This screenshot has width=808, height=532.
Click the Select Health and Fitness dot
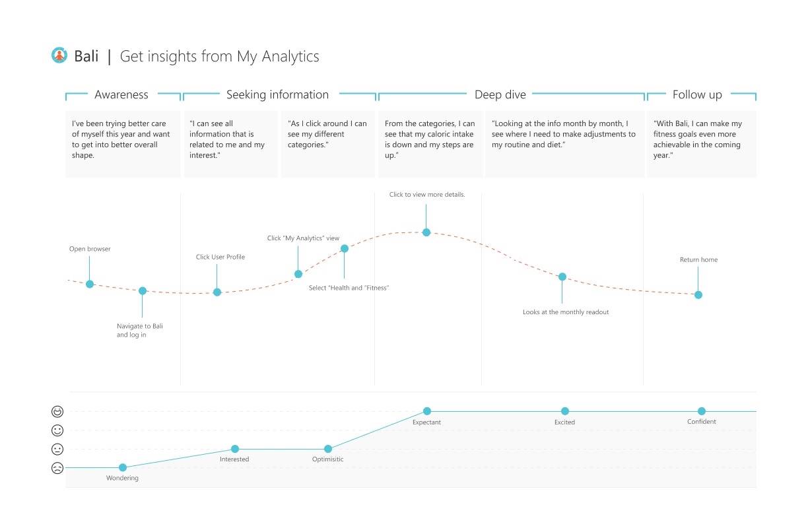[345, 249]
